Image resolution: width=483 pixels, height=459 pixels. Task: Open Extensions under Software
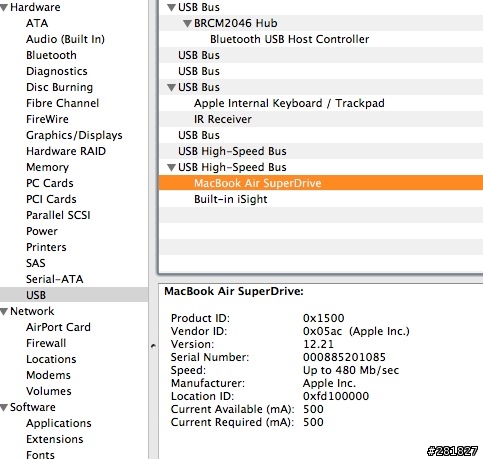point(55,439)
